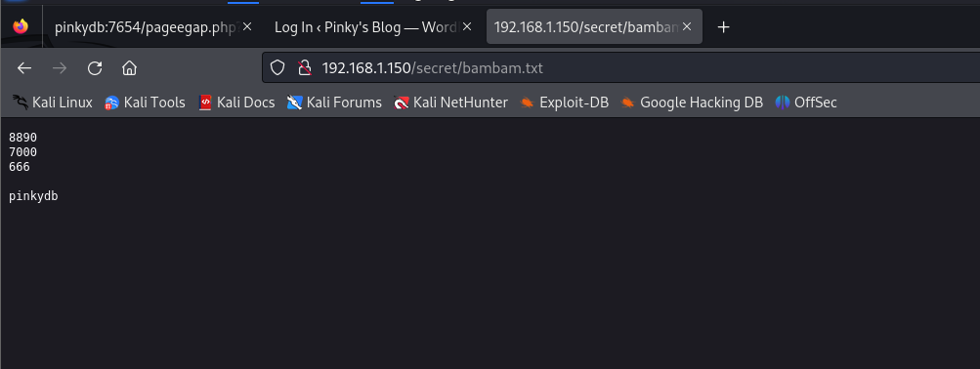Switch to the pinkydb:7654/pageegap.php tab

pyautogui.click(x=147, y=27)
